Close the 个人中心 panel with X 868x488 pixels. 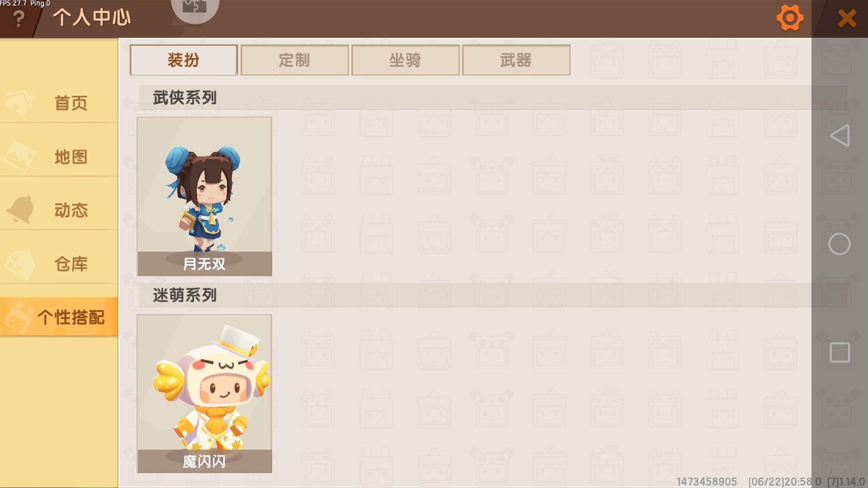click(x=847, y=19)
